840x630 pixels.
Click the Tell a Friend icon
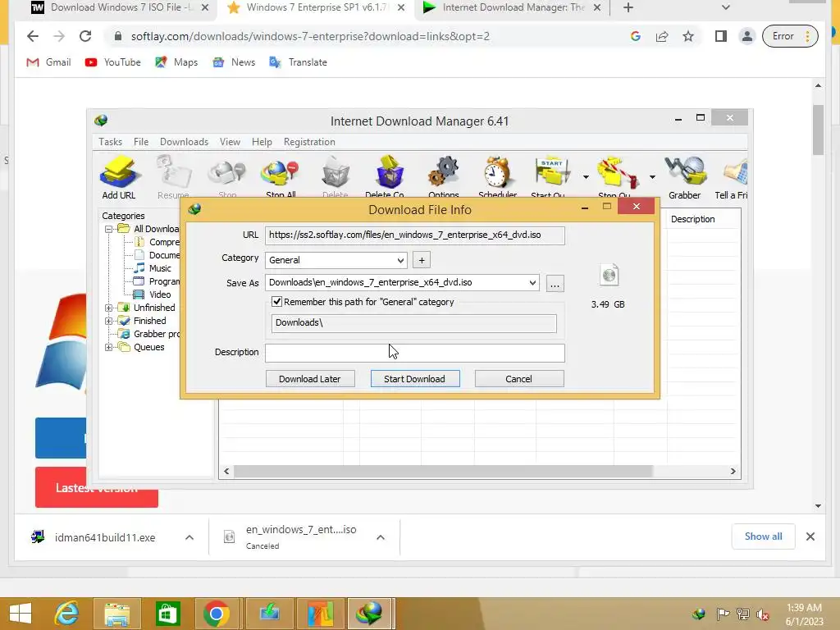coord(732,177)
